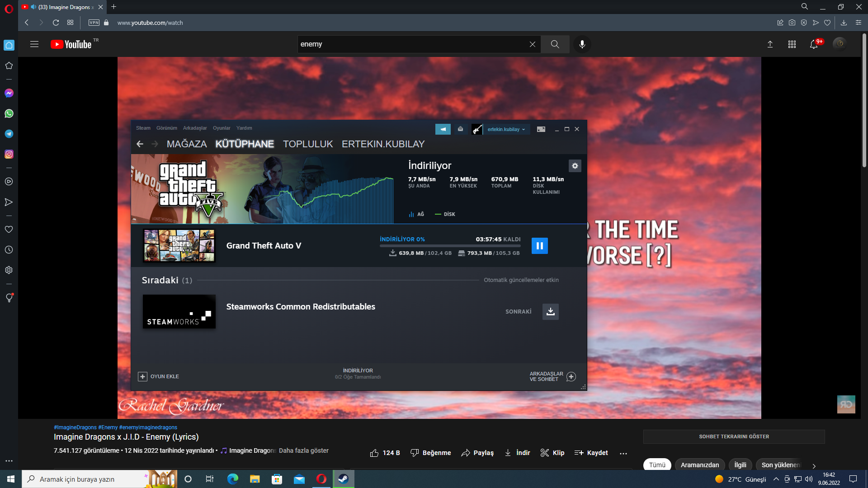The width and height of the screenshot is (868, 488).
Task: Pause the GTA V download
Action: [539, 246]
